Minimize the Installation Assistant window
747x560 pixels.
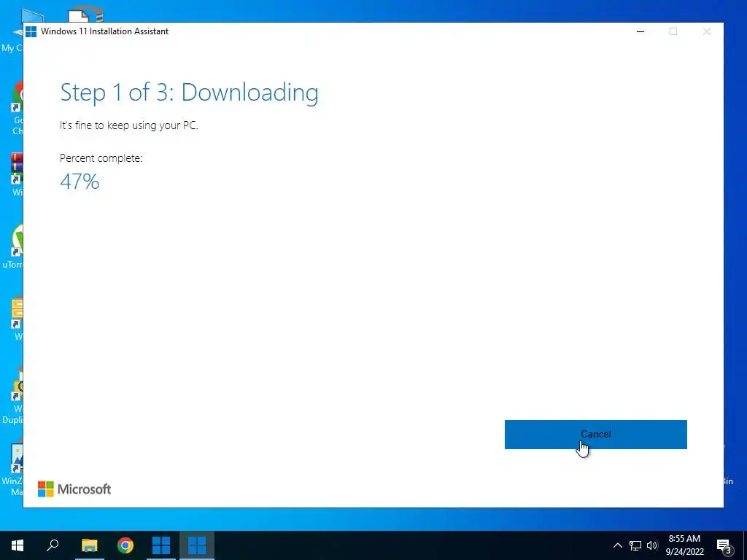click(x=640, y=31)
